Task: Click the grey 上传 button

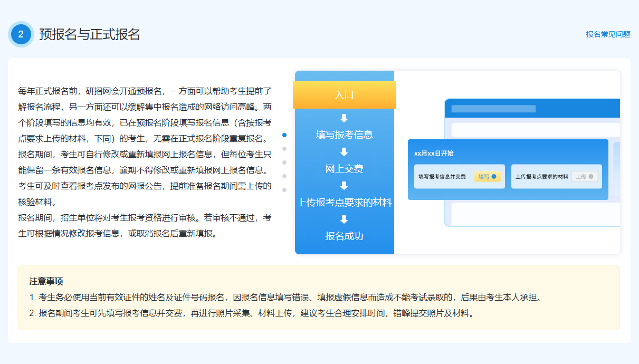Action: 584,177
